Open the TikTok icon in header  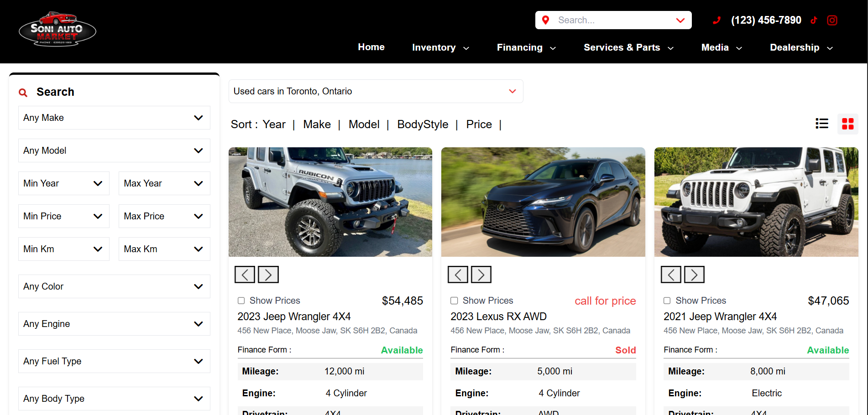(x=814, y=20)
